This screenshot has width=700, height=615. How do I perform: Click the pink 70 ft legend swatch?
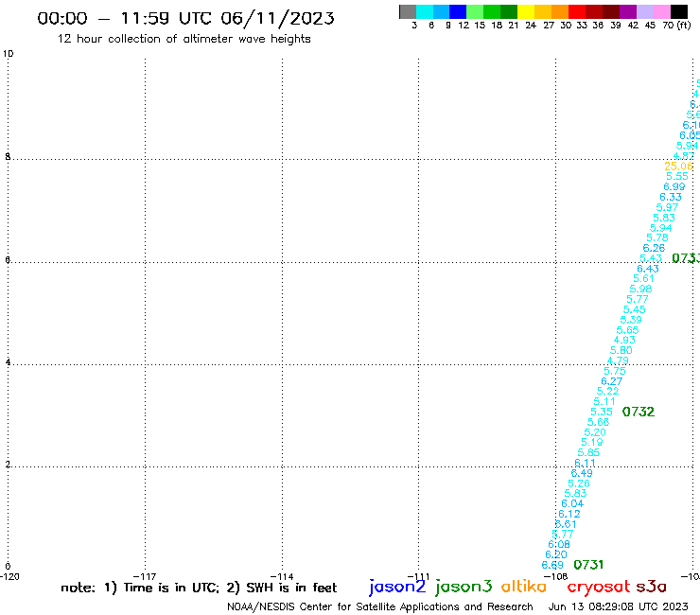click(x=662, y=11)
